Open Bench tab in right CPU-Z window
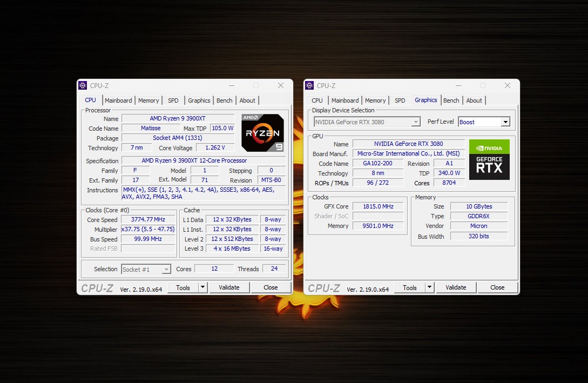This screenshot has width=588, height=383. pyautogui.click(x=451, y=100)
